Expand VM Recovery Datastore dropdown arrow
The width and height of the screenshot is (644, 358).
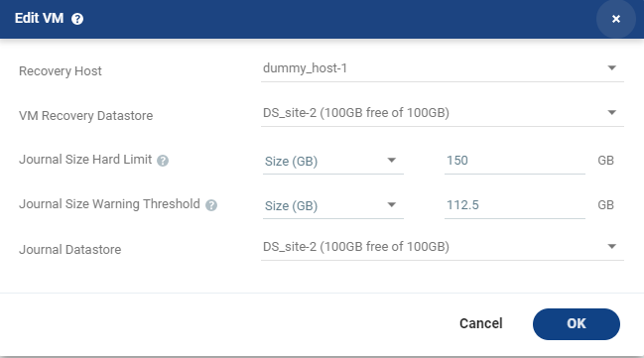[611, 112]
